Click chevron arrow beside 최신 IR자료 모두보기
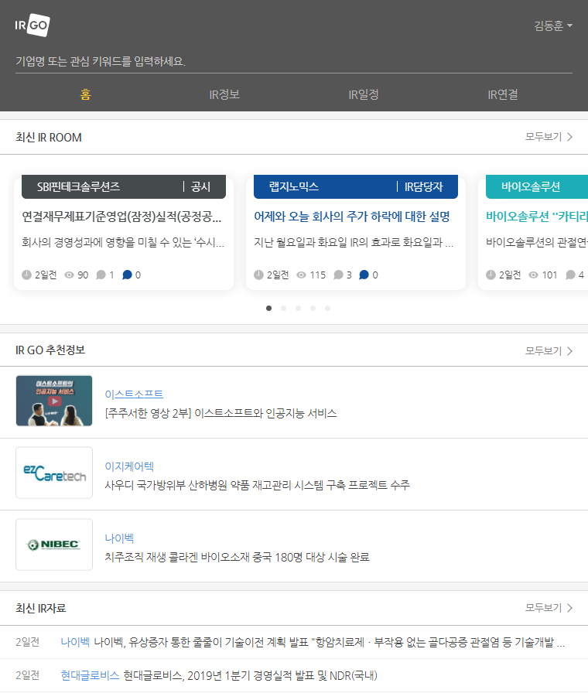Image resolution: width=588 pixels, height=700 pixels. [569, 608]
